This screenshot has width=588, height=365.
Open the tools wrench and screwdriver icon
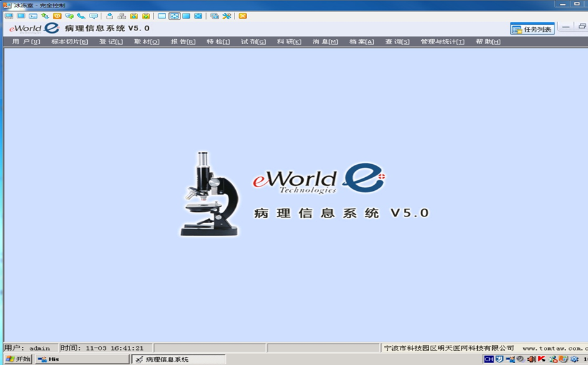pos(226,16)
